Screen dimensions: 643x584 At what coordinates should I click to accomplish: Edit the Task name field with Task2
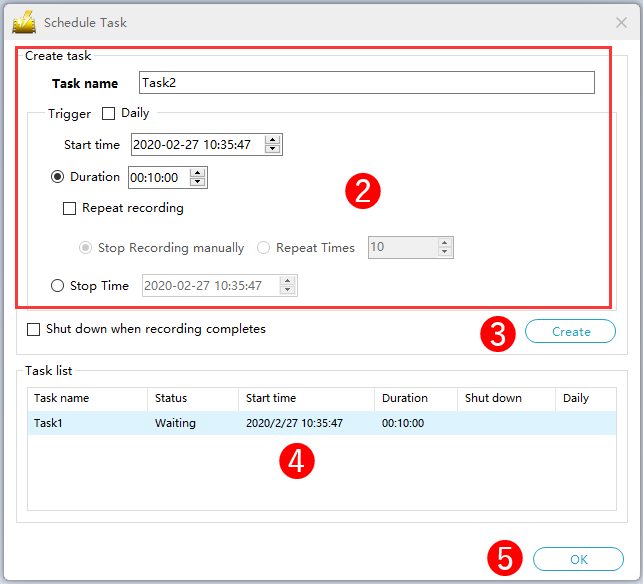[x=367, y=82]
